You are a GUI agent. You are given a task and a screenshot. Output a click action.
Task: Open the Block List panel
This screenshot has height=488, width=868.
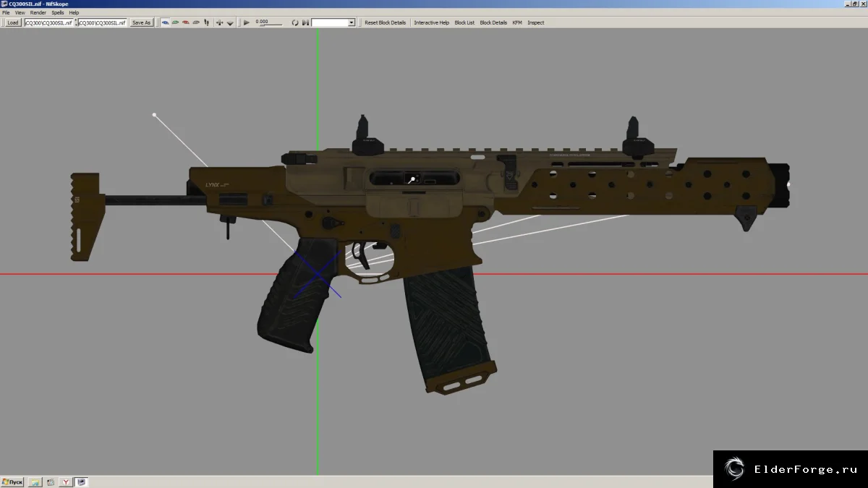click(x=464, y=22)
